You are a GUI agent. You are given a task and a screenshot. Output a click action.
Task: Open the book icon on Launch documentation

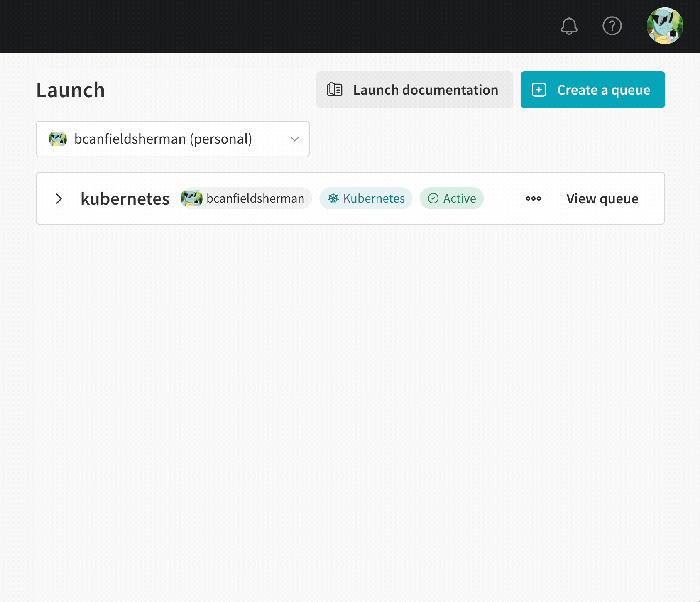tap(335, 90)
